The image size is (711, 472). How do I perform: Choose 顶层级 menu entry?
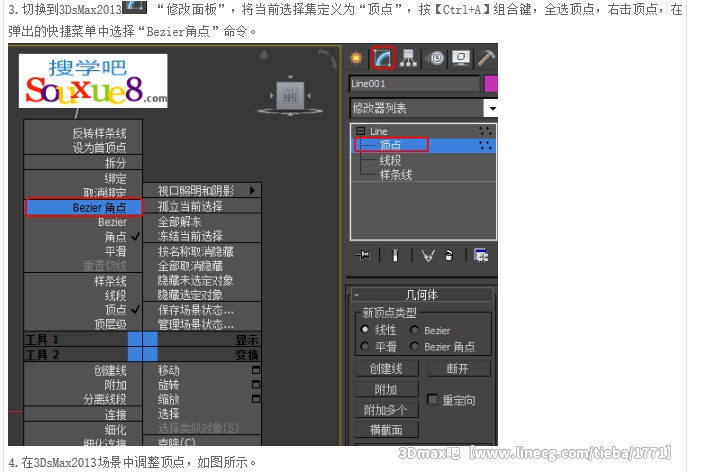click(x=110, y=324)
